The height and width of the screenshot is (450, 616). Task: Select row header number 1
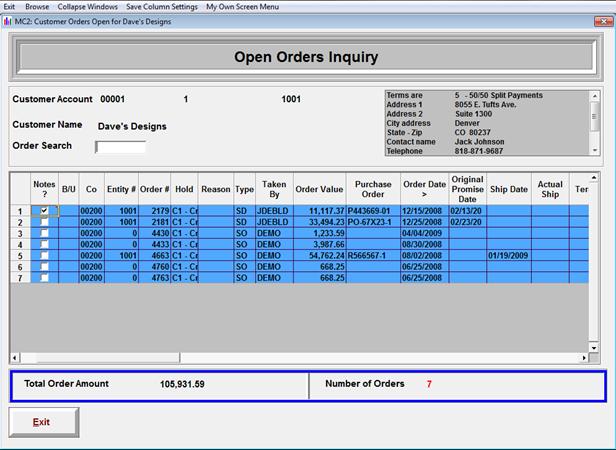click(20, 211)
